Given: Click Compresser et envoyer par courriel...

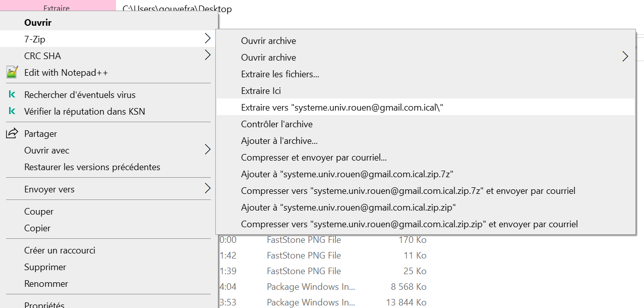Looking at the screenshot, I should [314, 158].
